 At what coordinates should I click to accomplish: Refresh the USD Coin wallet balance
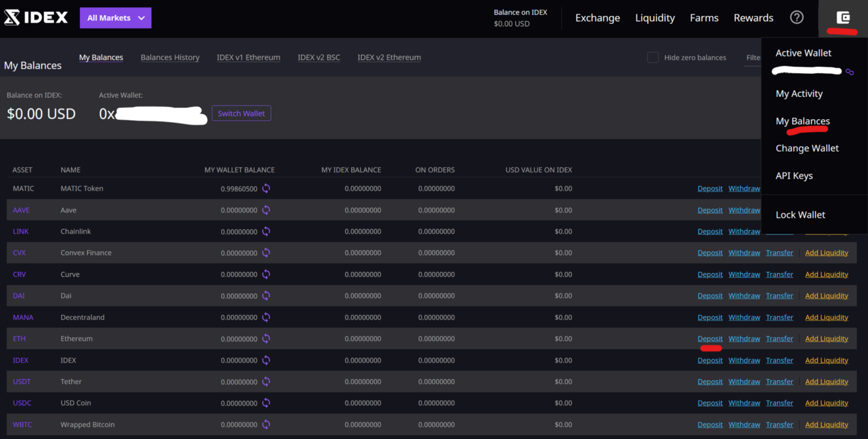pos(266,403)
